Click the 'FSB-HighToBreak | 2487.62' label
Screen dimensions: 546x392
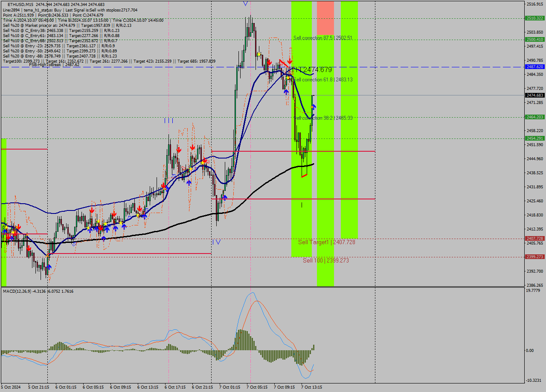coord(54,65)
